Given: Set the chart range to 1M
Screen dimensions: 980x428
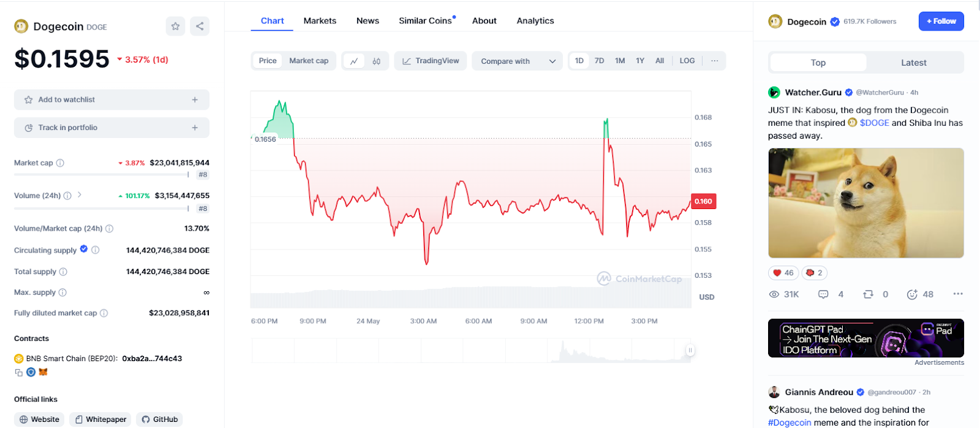Looking at the screenshot, I should point(620,61).
